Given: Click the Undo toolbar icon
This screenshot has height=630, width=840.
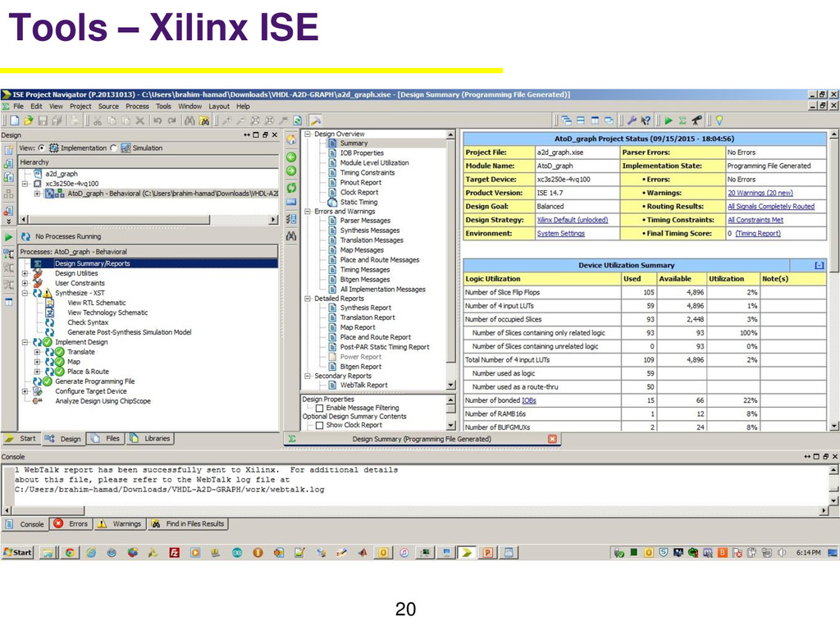Looking at the screenshot, I should coord(157,121).
